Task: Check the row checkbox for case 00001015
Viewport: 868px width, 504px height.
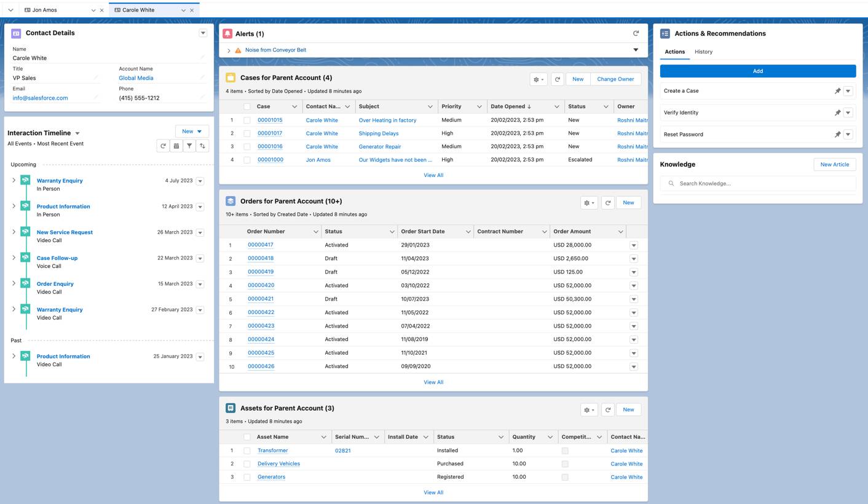Action: pos(247,120)
